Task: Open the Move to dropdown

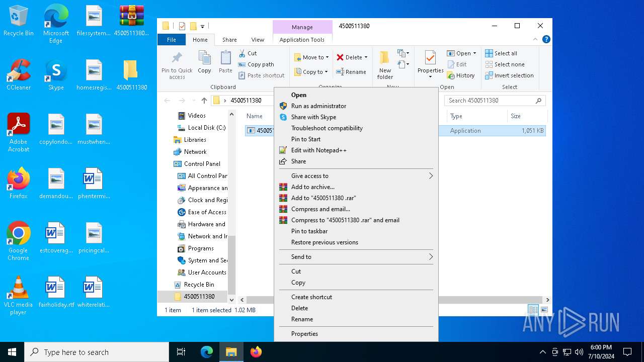Action: click(x=311, y=57)
